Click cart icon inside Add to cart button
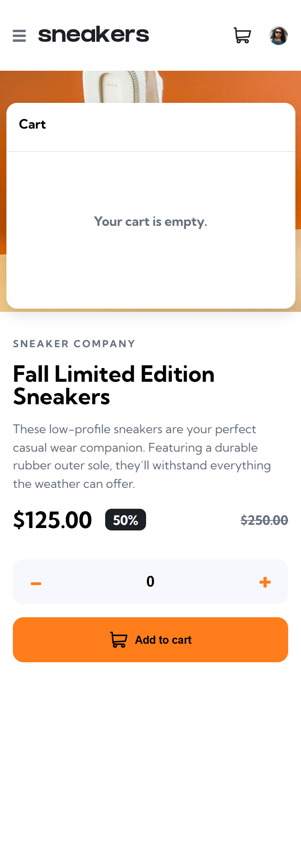Screen dimensions: 301x868 [119, 640]
